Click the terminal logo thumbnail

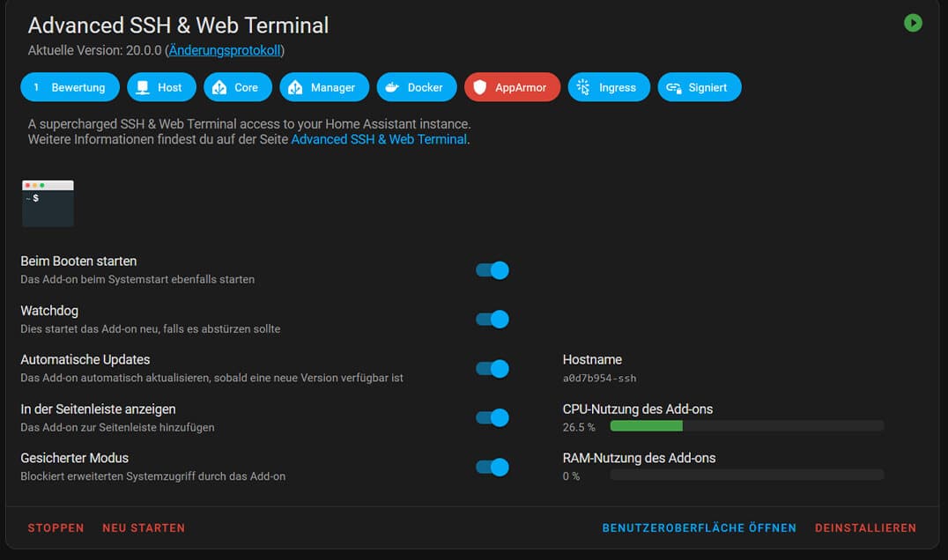click(48, 203)
